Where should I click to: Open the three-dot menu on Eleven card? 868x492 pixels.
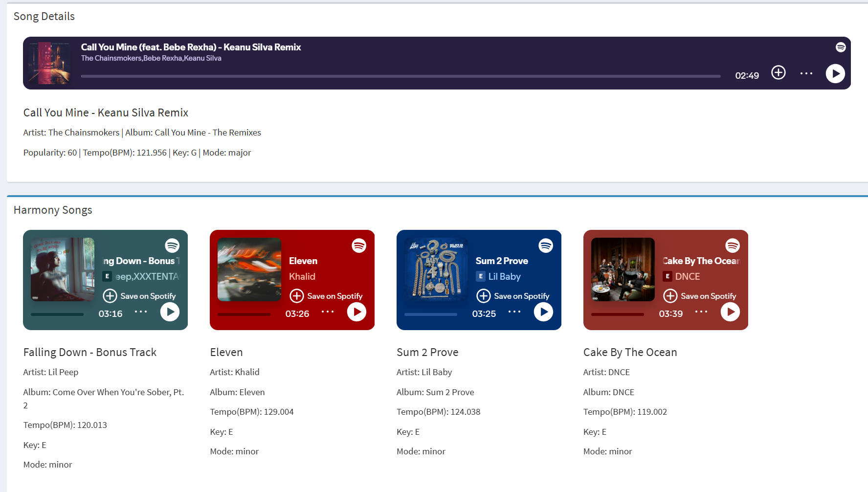pos(328,312)
